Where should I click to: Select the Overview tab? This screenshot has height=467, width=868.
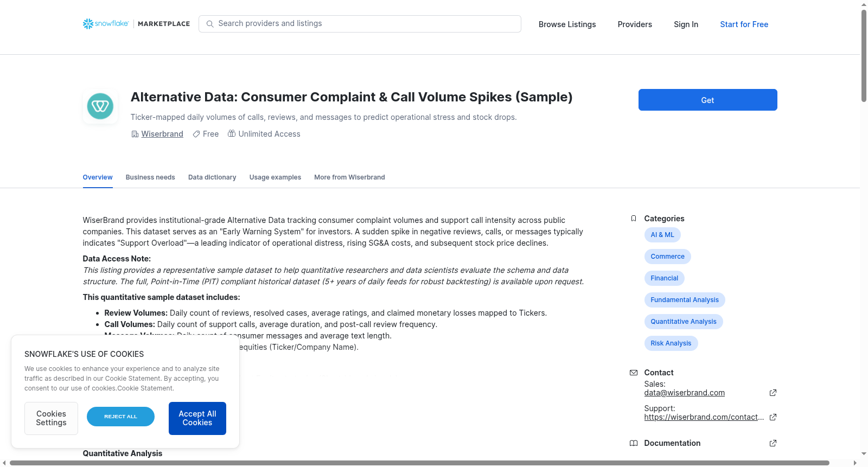pyautogui.click(x=98, y=177)
